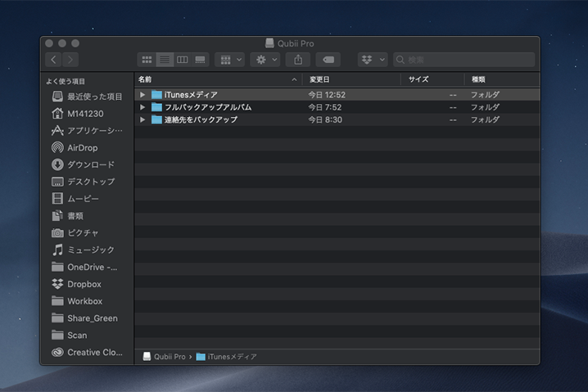Viewport: 588px width, 392px height.
Task: Sort by 種類 column header
Action: tap(502, 79)
